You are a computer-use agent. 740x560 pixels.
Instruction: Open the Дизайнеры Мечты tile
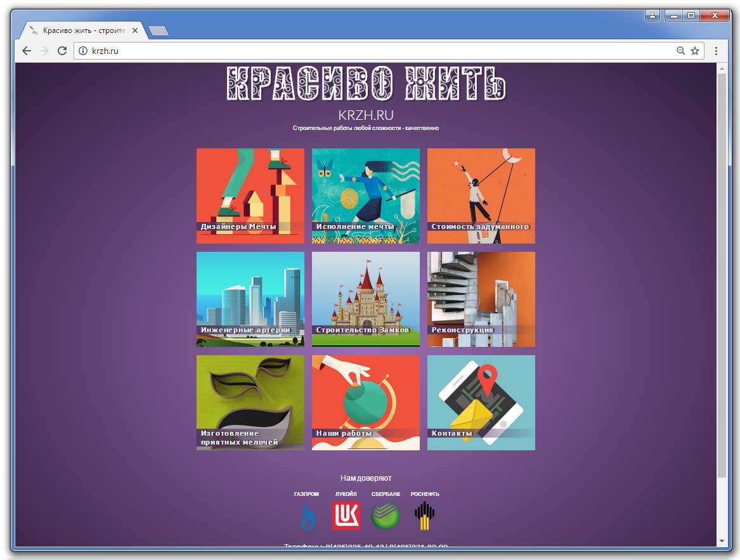point(250,196)
